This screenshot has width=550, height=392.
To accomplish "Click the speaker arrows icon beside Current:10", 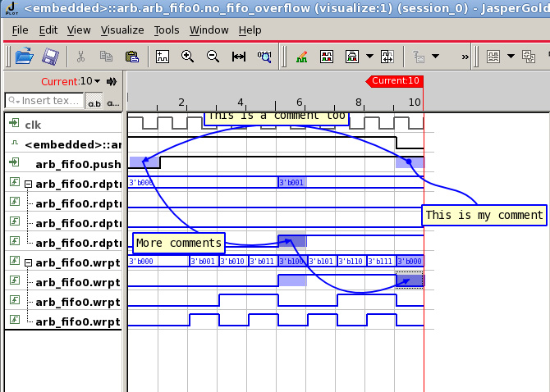I will click(x=112, y=82).
